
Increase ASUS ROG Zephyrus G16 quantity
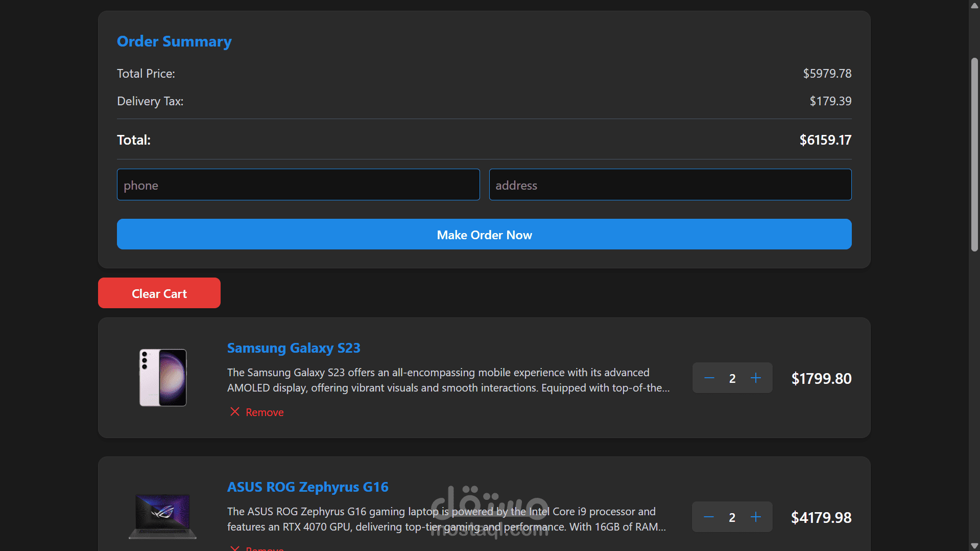(756, 517)
